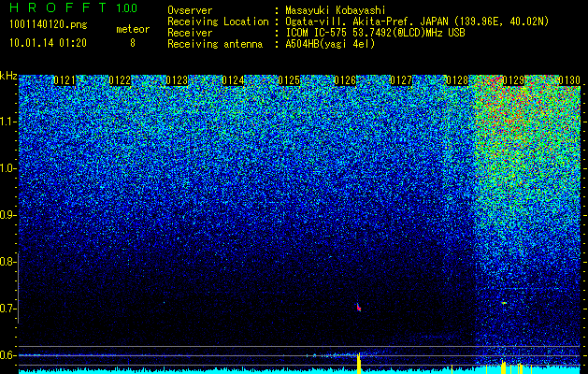588x374 pixels.
Task: Select the 0123 time marker label
Action: click(x=177, y=80)
